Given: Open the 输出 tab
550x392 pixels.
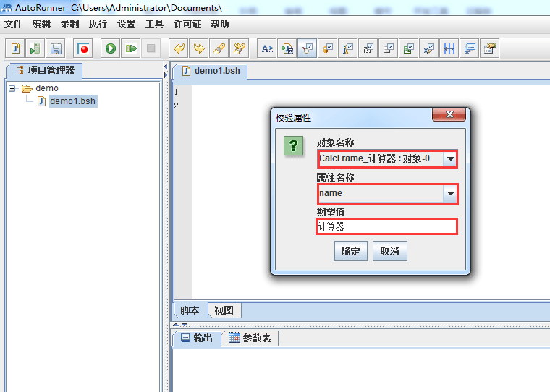Looking at the screenshot, I should click(197, 338).
